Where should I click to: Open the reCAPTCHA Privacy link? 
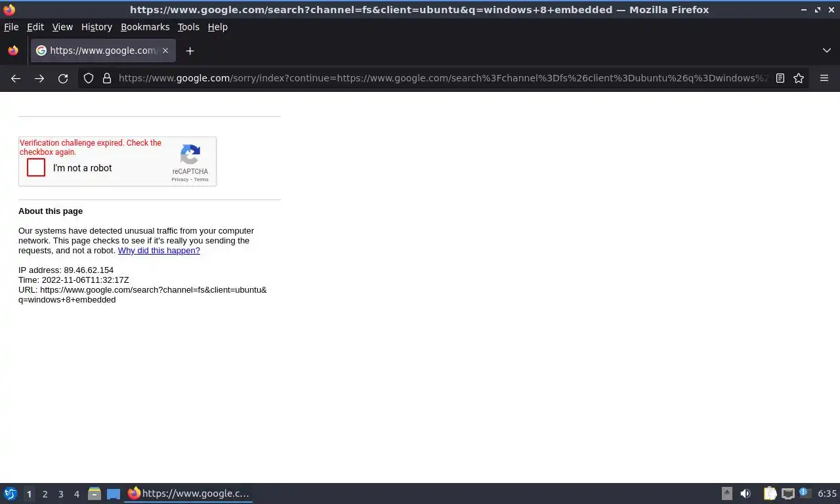tap(180, 179)
